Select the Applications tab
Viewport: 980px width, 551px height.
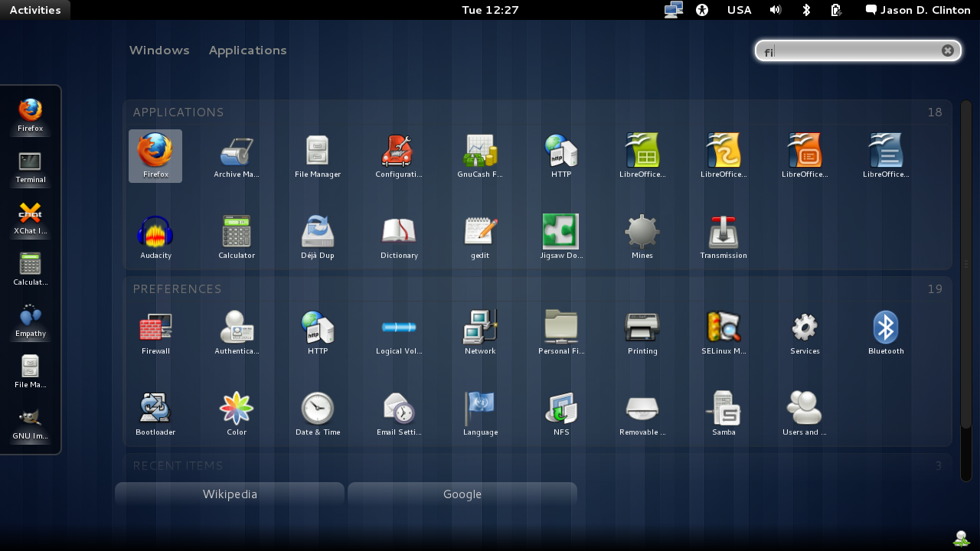pos(247,50)
